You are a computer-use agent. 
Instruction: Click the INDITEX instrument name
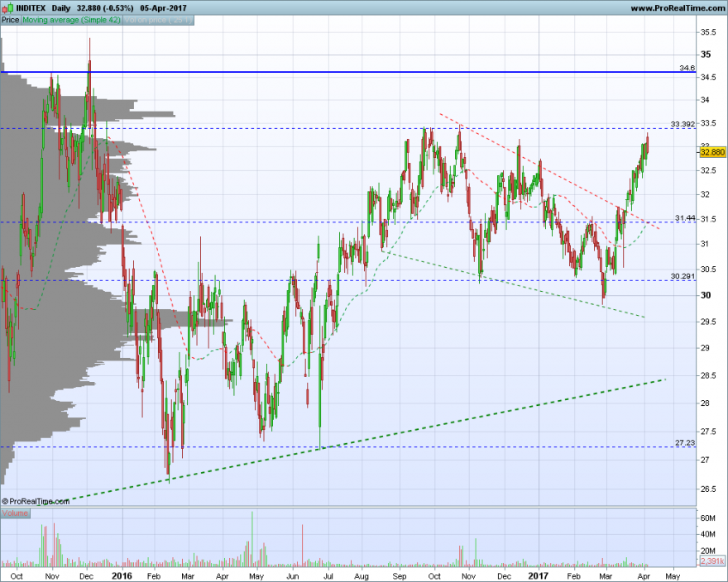[x=31, y=8]
